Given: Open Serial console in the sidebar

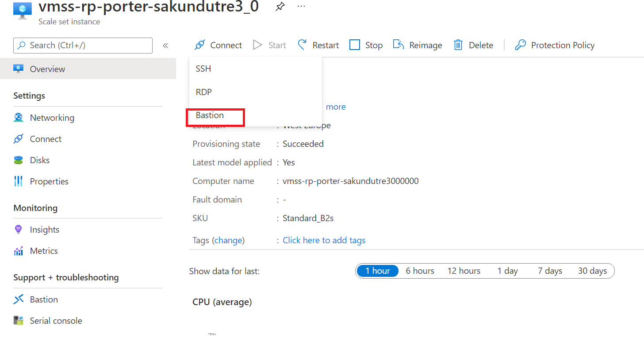Looking at the screenshot, I should tap(56, 321).
